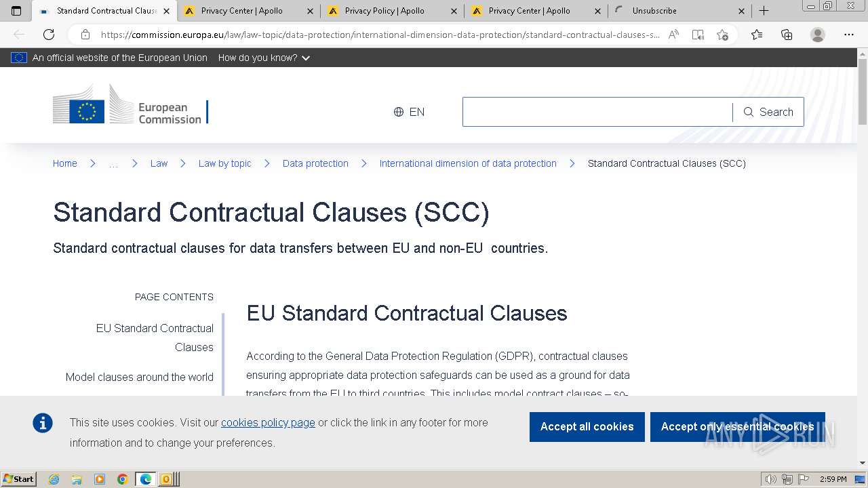Open the EN language selector
The width and height of the screenshot is (868, 488).
coord(409,112)
